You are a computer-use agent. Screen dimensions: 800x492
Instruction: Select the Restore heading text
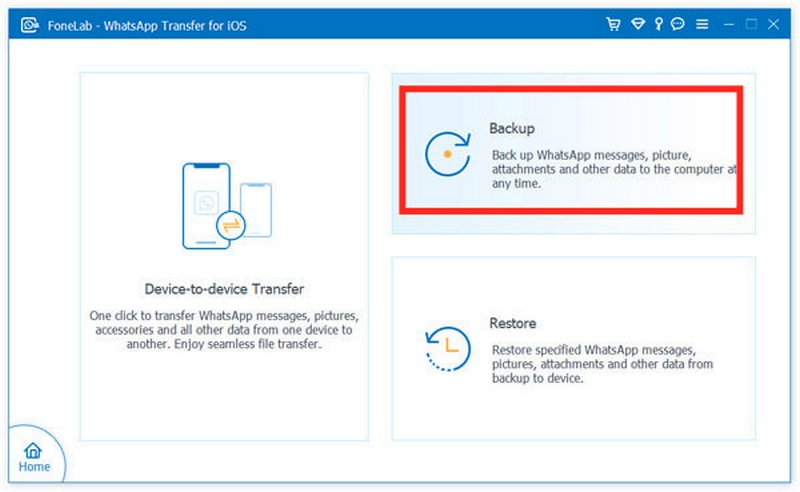pyautogui.click(x=513, y=323)
